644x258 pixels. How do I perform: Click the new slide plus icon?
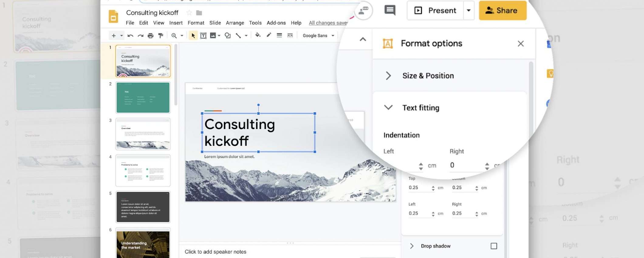[114, 36]
